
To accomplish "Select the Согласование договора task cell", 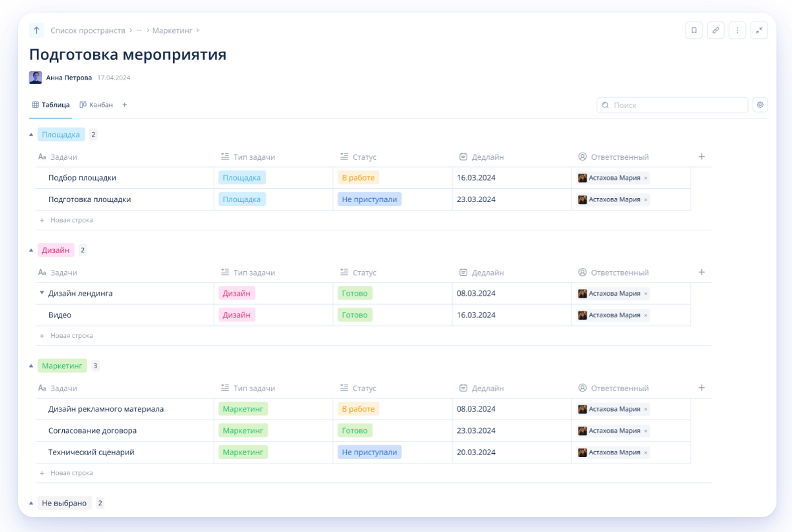I will pos(125,430).
